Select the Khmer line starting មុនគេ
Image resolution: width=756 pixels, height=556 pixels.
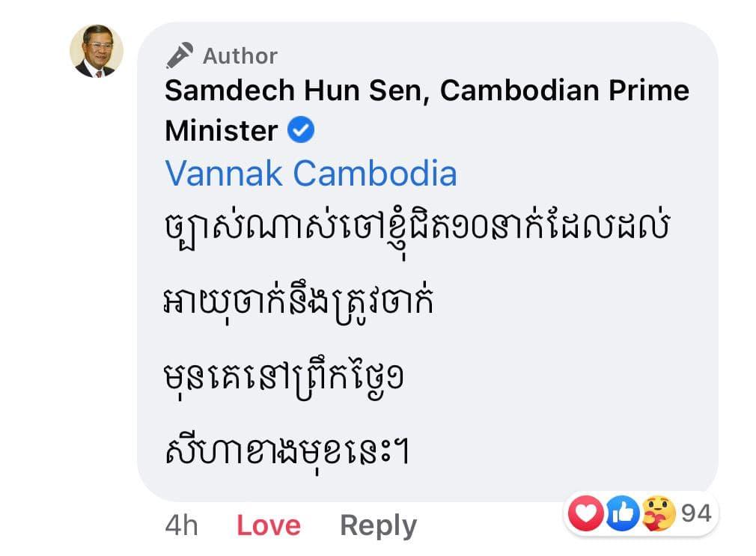pos(284,379)
